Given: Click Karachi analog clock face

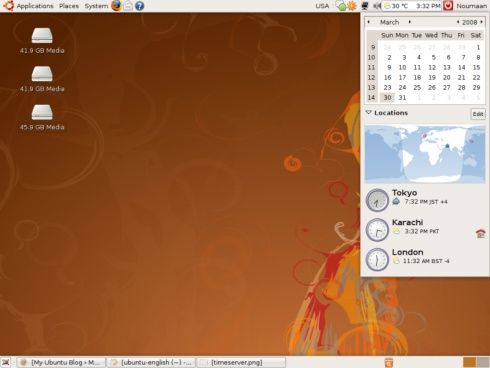Looking at the screenshot, I should [x=377, y=230].
